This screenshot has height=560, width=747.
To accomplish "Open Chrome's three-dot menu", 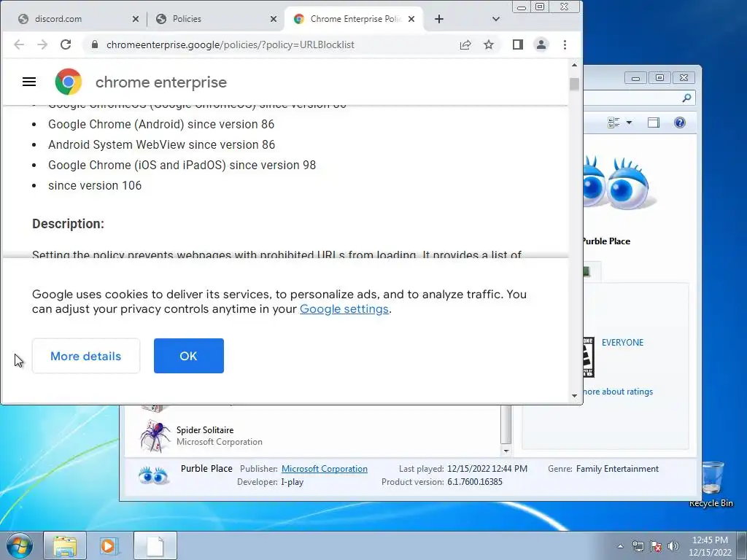I will 565,44.
